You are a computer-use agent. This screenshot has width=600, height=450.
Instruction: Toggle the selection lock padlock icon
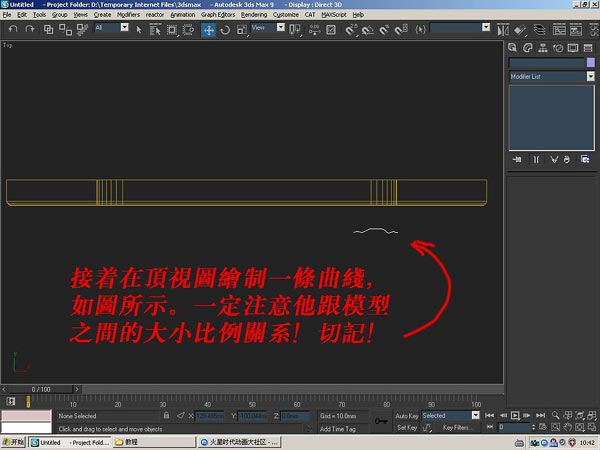tap(167, 415)
